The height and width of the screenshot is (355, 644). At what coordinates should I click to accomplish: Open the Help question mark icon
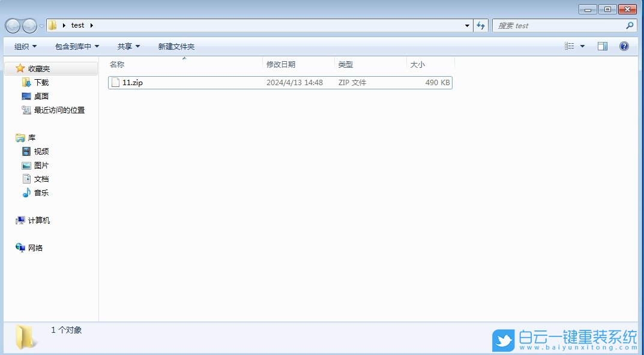pos(624,46)
